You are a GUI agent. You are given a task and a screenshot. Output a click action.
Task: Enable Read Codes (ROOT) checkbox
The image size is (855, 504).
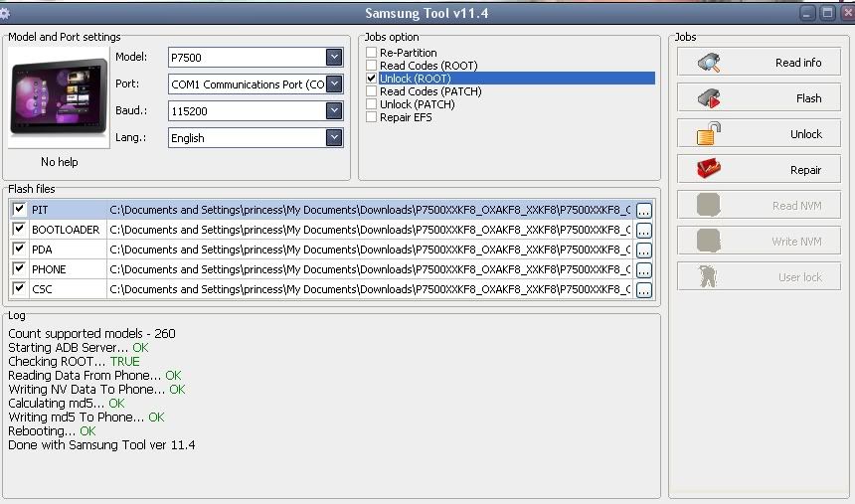(372, 66)
